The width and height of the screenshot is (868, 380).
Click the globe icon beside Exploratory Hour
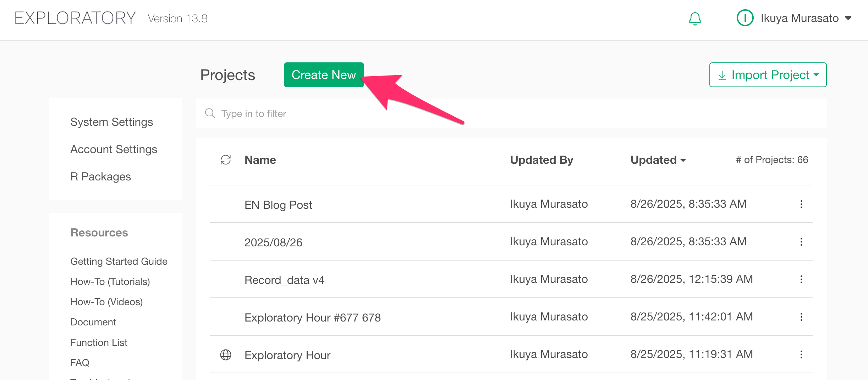[x=226, y=355]
